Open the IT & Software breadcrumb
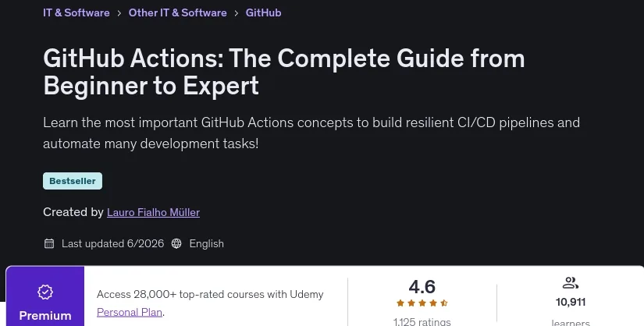The height and width of the screenshot is (326, 644). click(76, 12)
